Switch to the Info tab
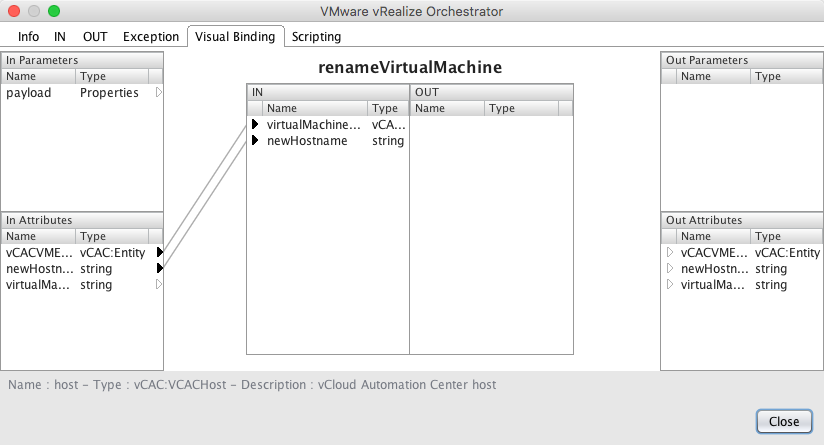Screen dimensions: 824x445 point(29,36)
